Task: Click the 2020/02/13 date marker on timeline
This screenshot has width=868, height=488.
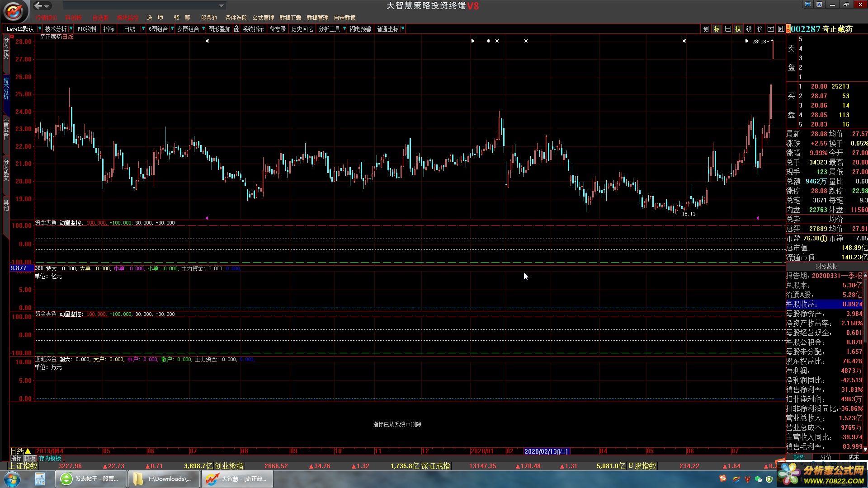Action: (x=546, y=451)
